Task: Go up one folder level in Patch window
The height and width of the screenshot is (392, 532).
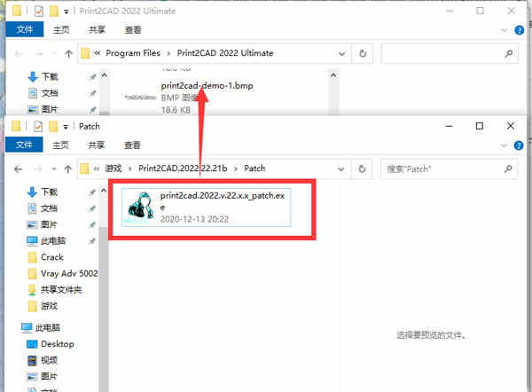Action: tap(68, 169)
